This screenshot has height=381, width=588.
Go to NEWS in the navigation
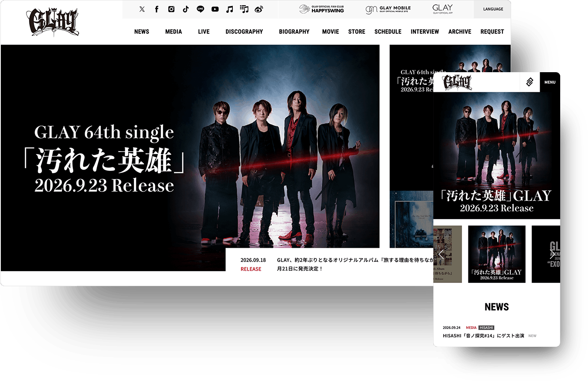tap(141, 32)
